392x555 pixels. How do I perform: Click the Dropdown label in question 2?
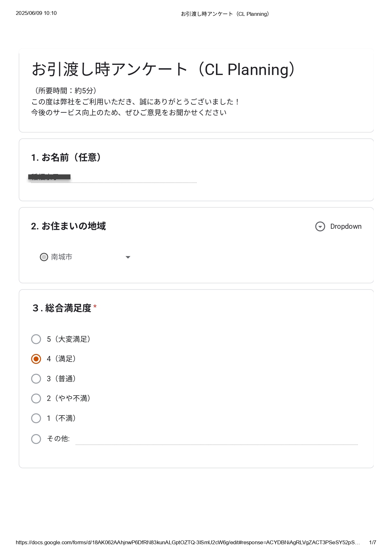pos(346,227)
